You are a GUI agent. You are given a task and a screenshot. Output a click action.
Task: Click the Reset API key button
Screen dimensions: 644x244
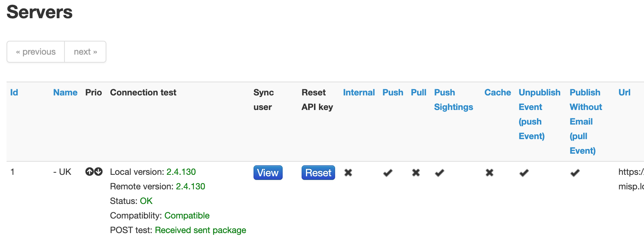tap(318, 173)
